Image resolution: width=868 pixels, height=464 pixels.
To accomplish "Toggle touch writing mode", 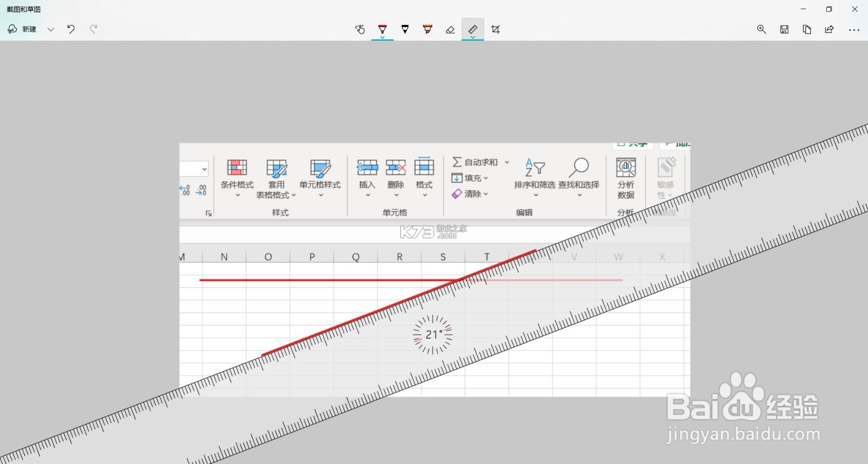I will pyautogui.click(x=360, y=29).
